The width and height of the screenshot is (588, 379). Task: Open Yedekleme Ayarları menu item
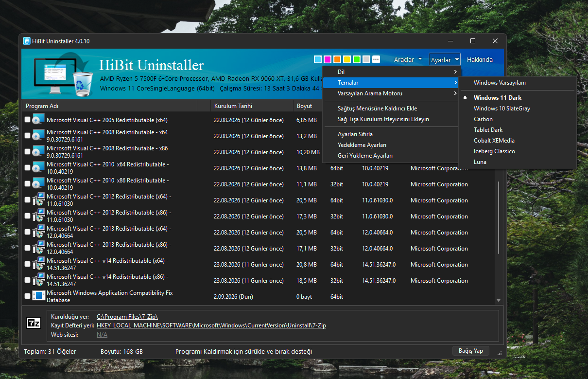[x=390, y=145]
